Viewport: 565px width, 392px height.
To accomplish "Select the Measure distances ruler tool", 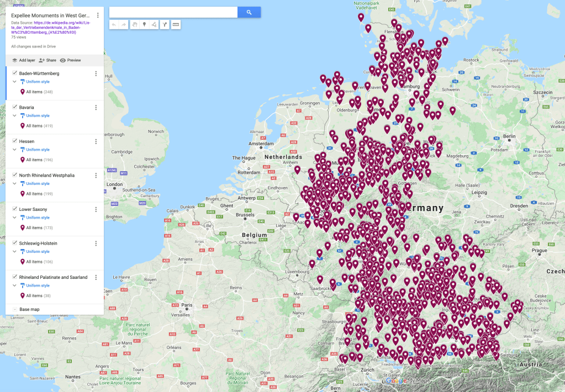I will [176, 24].
